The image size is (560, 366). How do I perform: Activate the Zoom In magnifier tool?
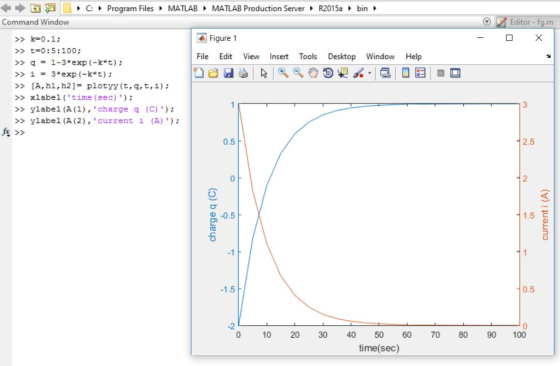pyautogui.click(x=283, y=73)
